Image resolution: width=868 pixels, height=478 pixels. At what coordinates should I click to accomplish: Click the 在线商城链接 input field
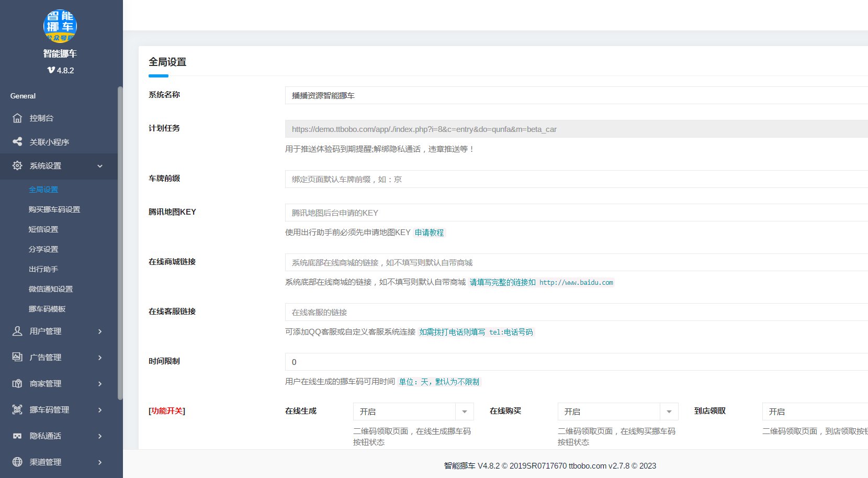(577, 262)
